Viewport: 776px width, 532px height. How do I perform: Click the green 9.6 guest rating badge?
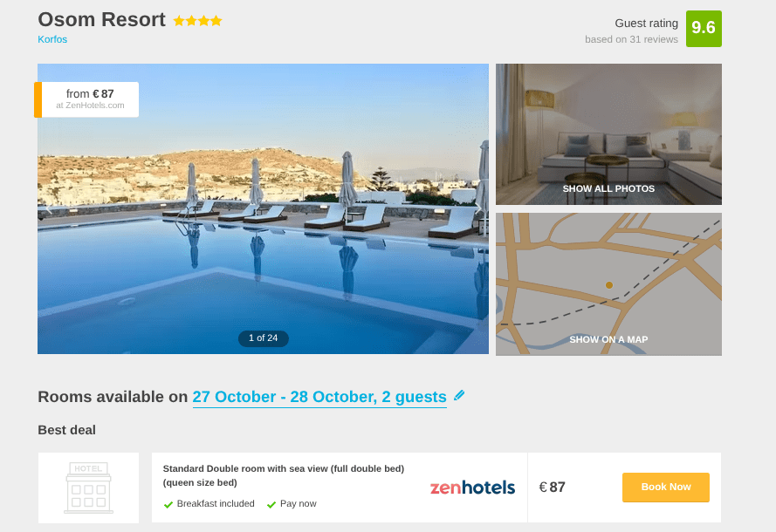pos(703,28)
